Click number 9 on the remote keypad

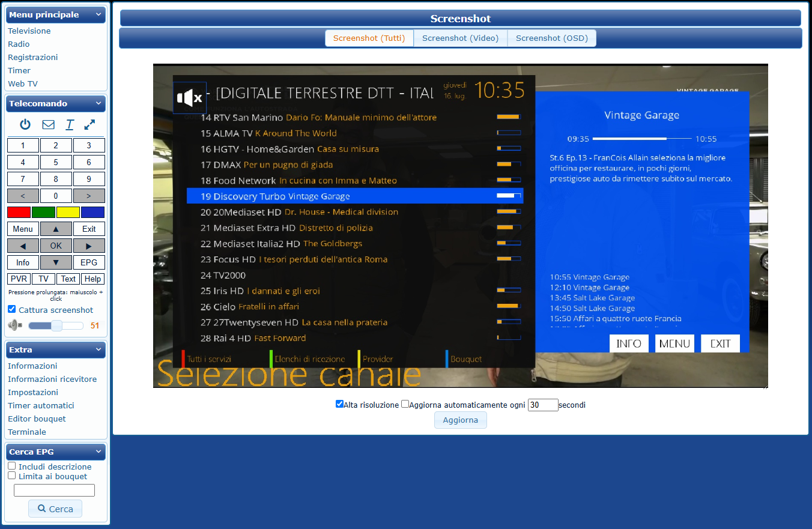coord(89,179)
